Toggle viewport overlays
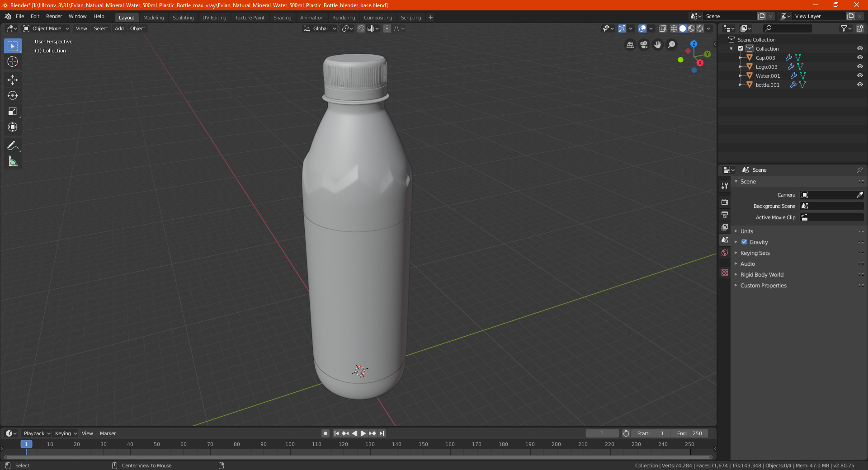The width and height of the screenshot is (868, 470). 642,28
